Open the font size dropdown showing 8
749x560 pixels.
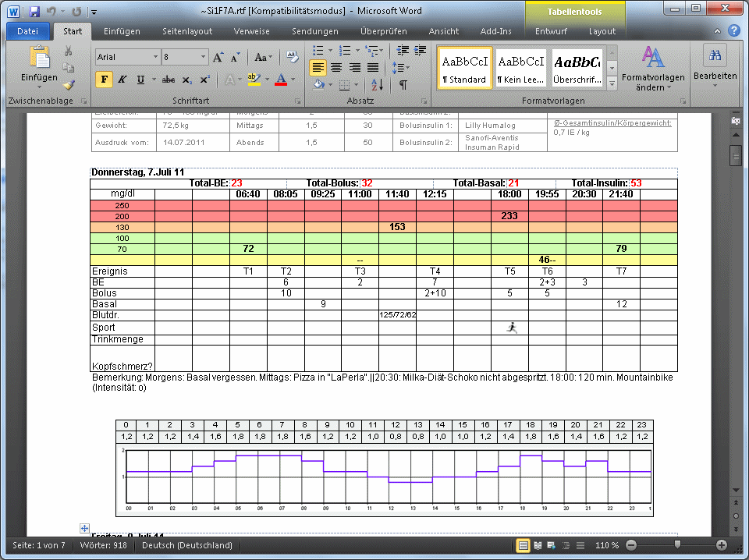pos(204,57)
